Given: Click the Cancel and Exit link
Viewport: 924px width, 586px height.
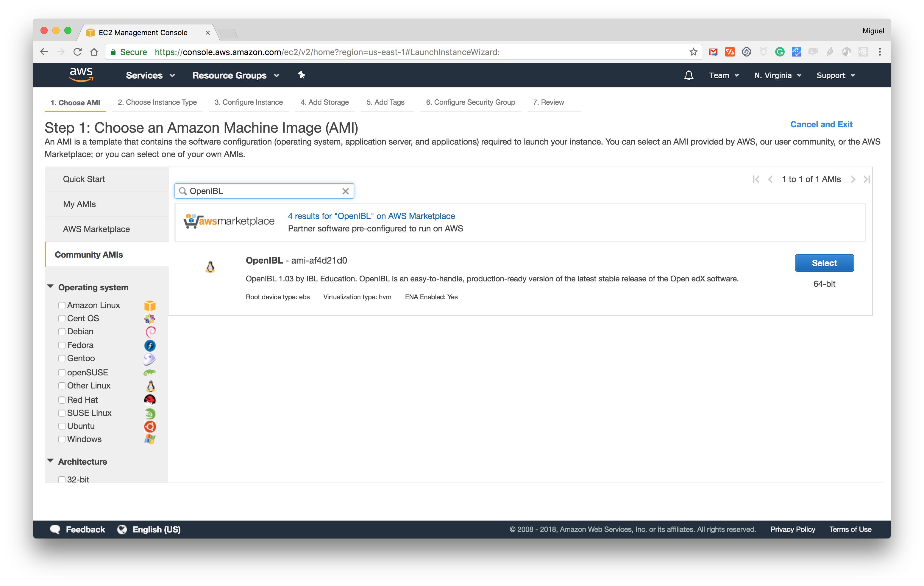Looking at the screenshot, I should pyautogui.click(x=821, y=124).
